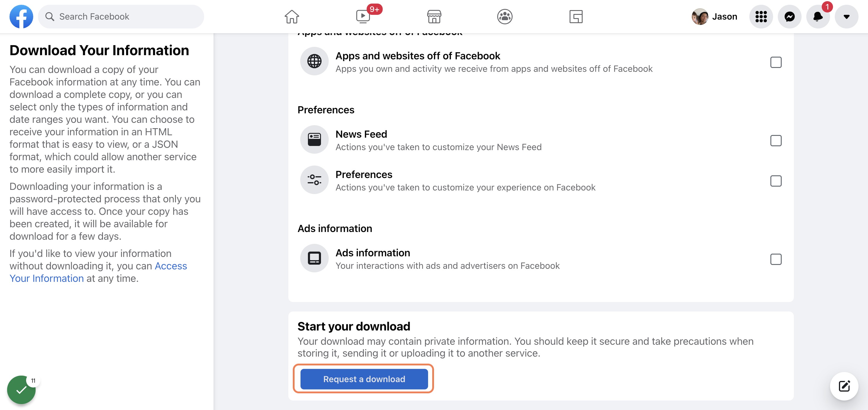Screen dimensions: 868x410
Task: Check the Apps and websites off of Facebook box
Action: (776, 62)
